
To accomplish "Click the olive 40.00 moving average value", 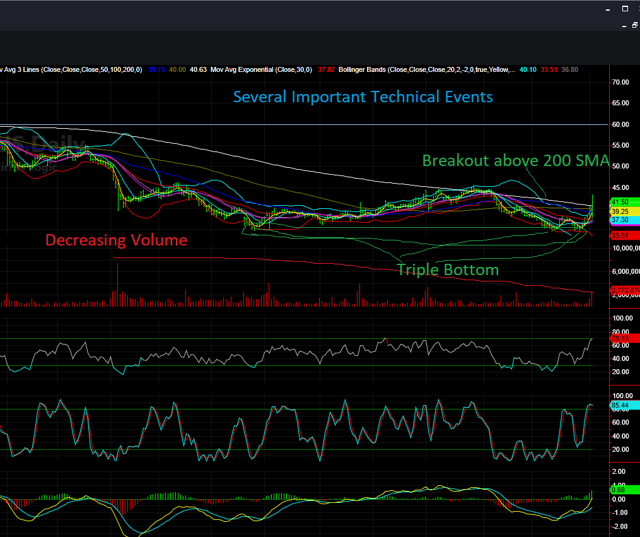I will pos(177,70).
